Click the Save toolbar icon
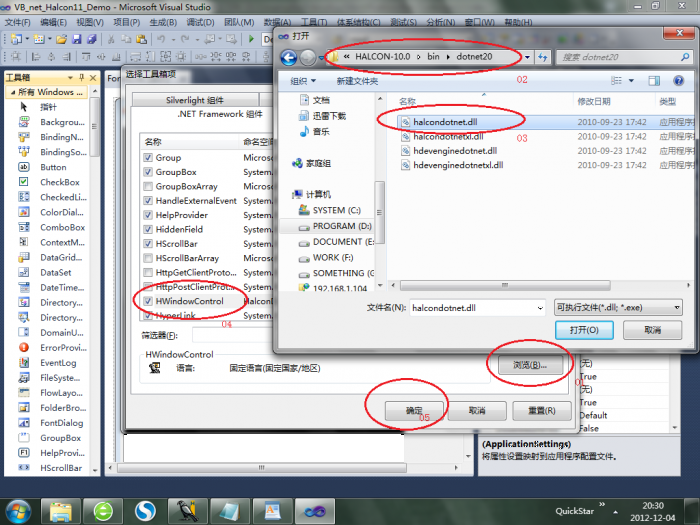Screen dimensions: 700x525 coord(77,39)
